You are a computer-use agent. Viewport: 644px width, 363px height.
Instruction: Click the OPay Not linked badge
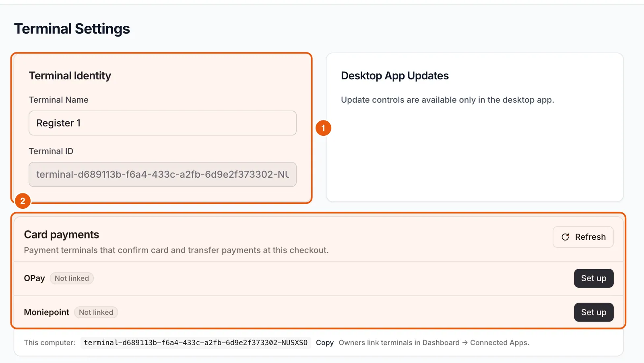(x=72, y=278)
